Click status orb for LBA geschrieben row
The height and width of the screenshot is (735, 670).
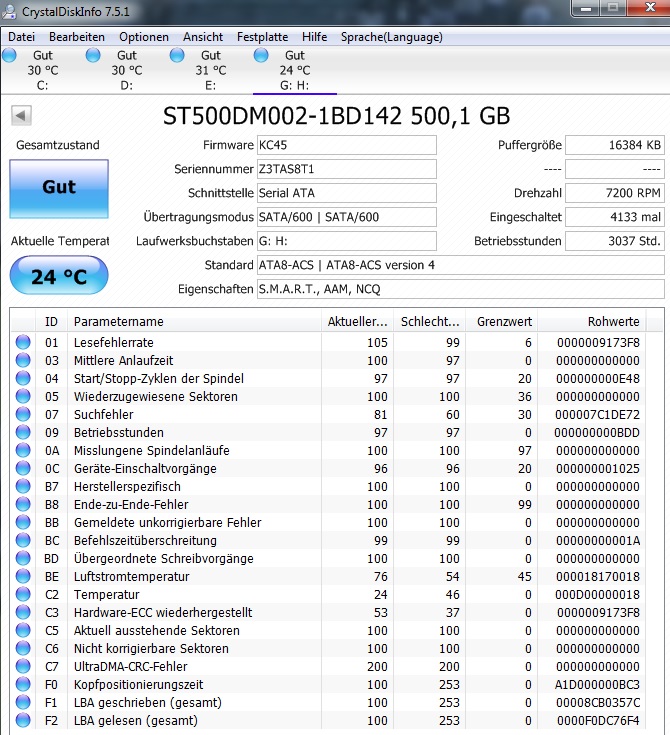23,702
